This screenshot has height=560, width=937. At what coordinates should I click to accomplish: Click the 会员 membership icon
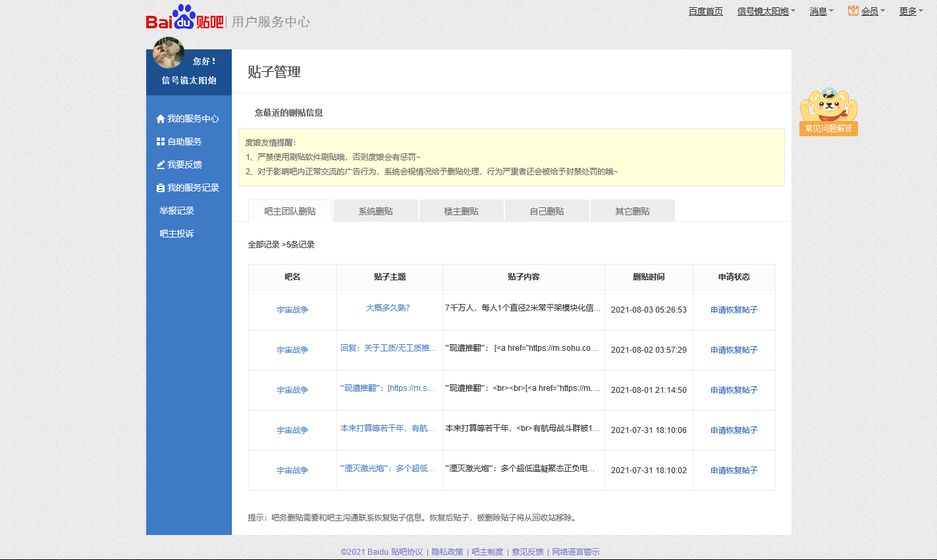(853, 11)
